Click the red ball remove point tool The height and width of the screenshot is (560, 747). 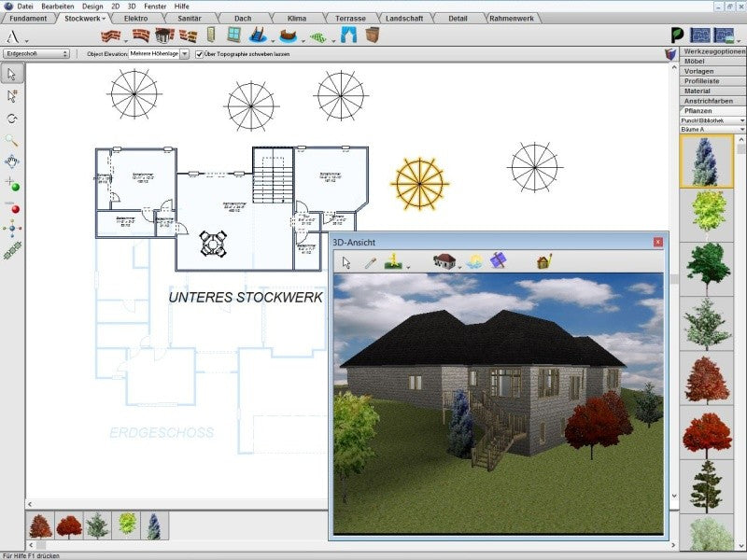(x=13, y=207)
